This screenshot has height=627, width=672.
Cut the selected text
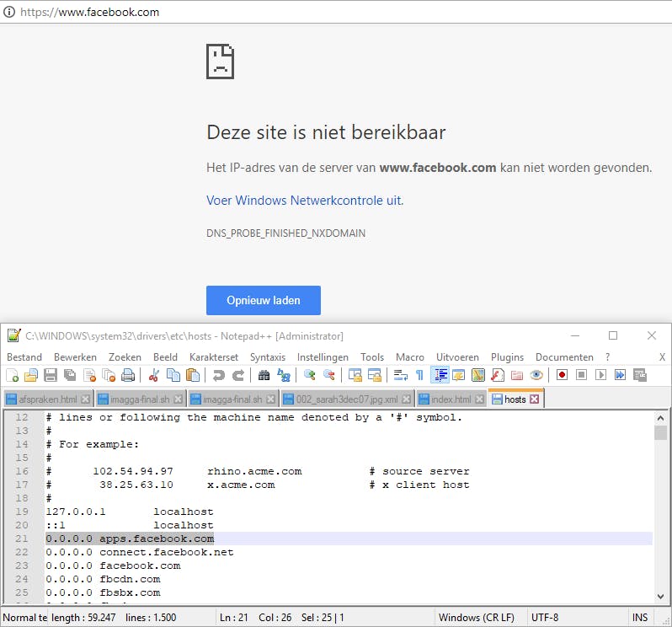point(154,375)
